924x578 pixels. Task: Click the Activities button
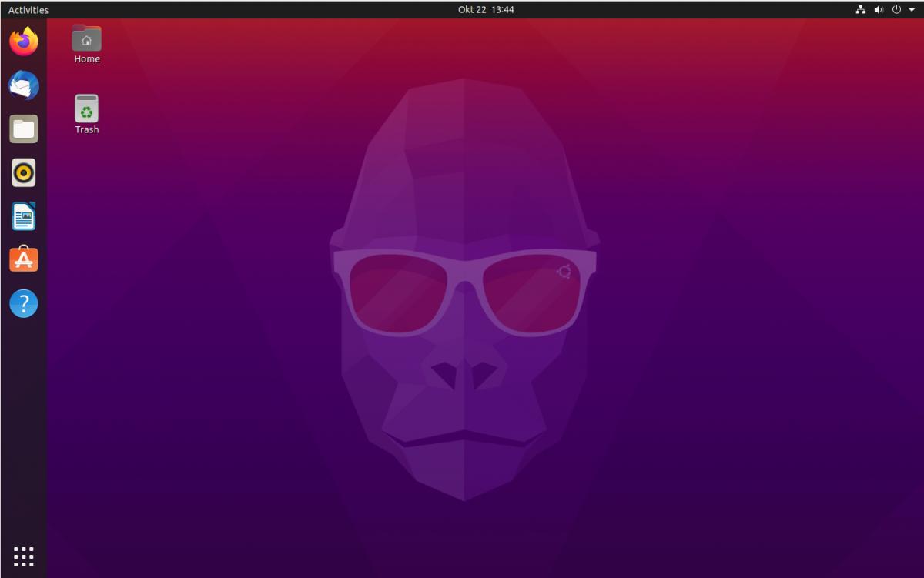click(x=28, y=10)
